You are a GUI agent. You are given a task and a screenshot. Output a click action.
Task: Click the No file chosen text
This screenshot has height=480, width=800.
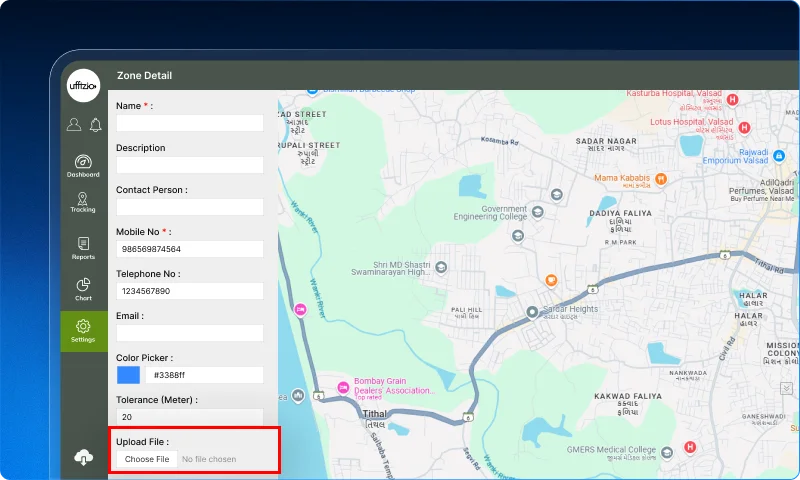[209, 459]
